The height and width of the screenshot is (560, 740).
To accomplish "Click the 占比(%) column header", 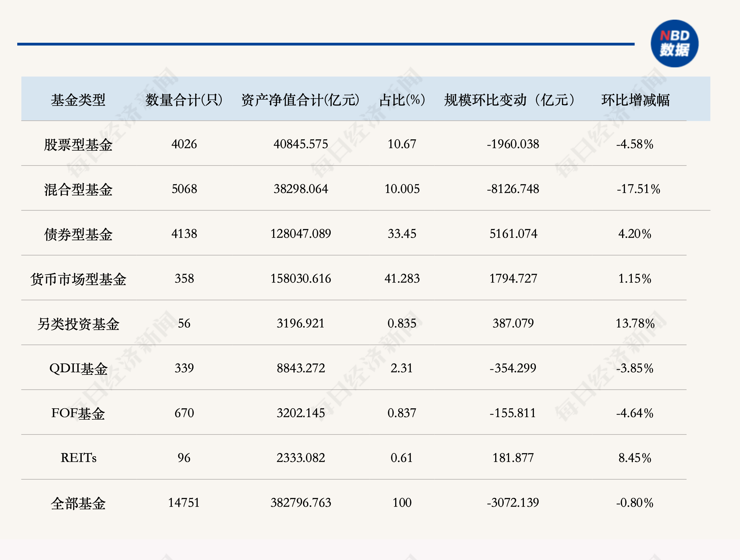I will [x=402, y=100].
